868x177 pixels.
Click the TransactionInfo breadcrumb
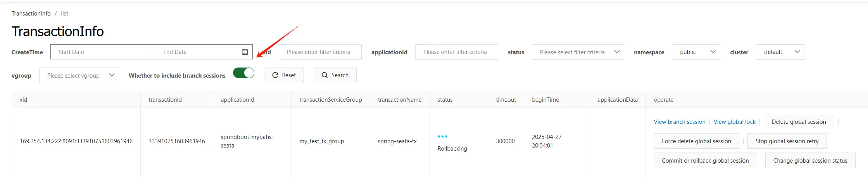[31, 14]
